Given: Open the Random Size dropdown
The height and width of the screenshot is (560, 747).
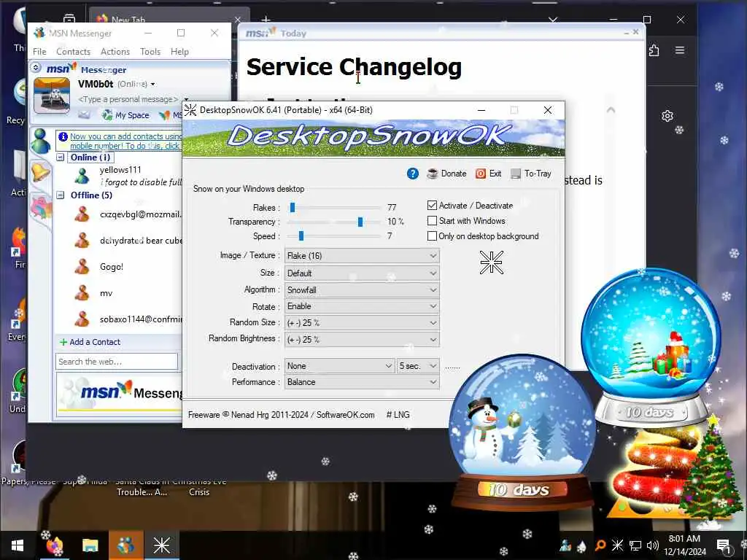Looking at the screenshot, I should coord(362,323).
